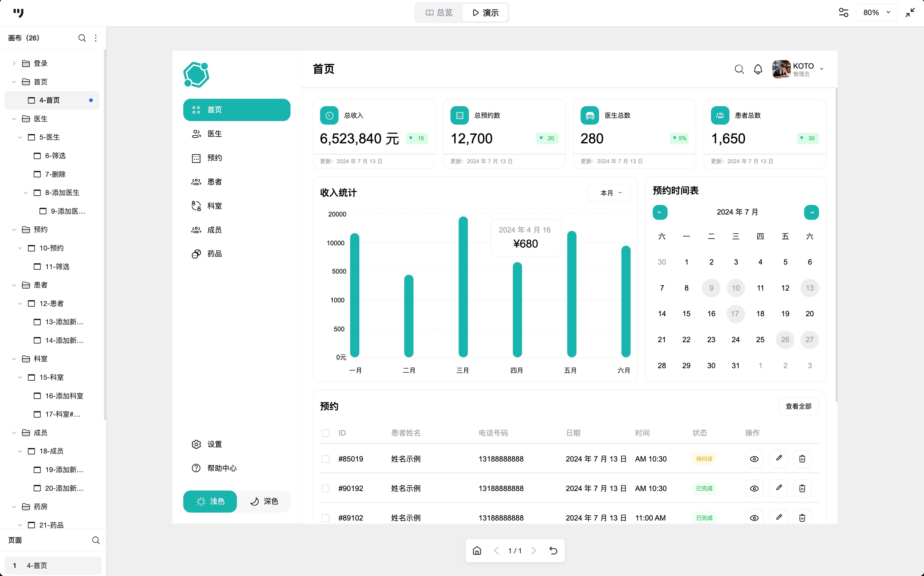Exit fullscreen with collapse arrows icon

[x=910, y=13]
